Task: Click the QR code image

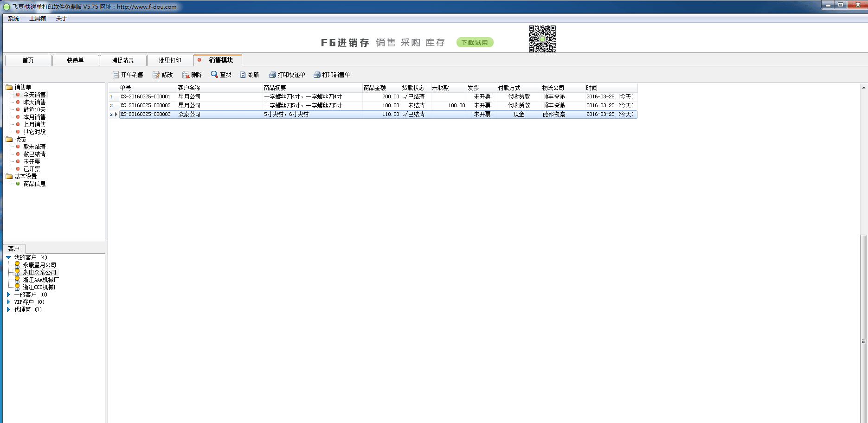Action: 542,39
